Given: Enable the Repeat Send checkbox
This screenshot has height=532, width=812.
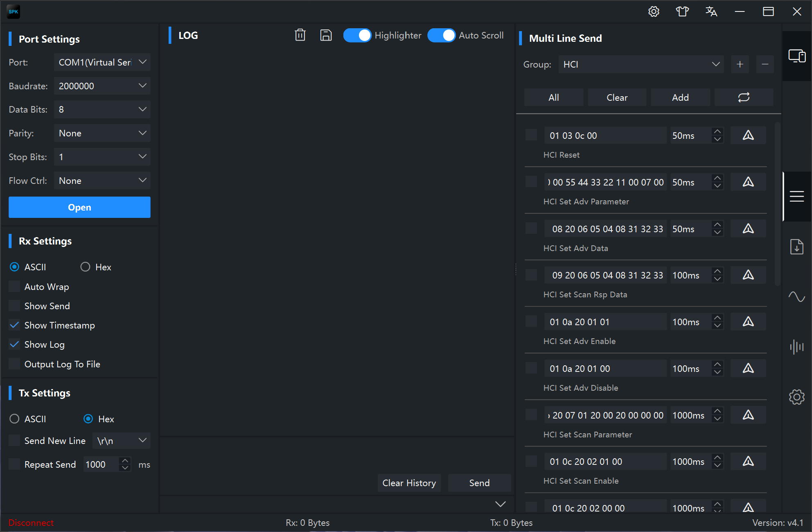Looking at the screenshot, I should point(14,464).
